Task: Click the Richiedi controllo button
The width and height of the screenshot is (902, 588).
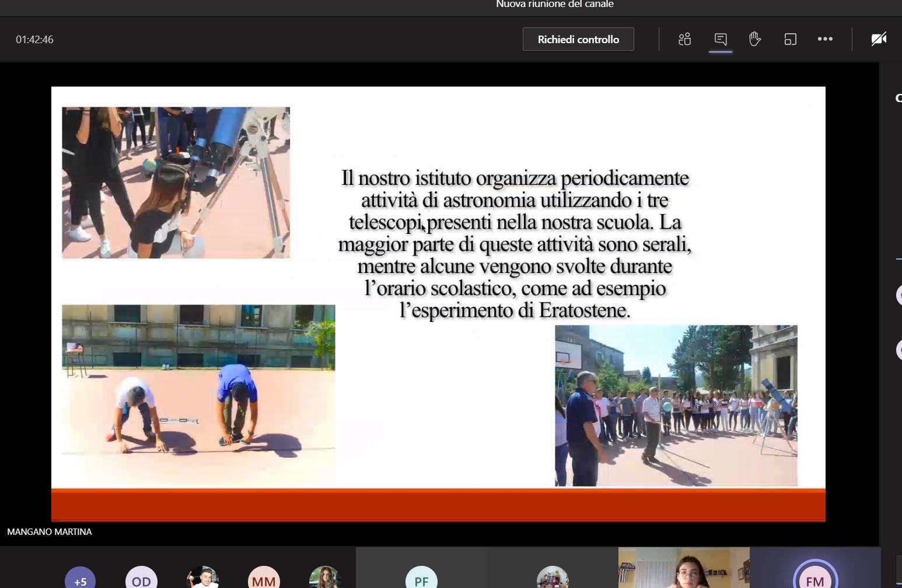Action: (578, 39)
